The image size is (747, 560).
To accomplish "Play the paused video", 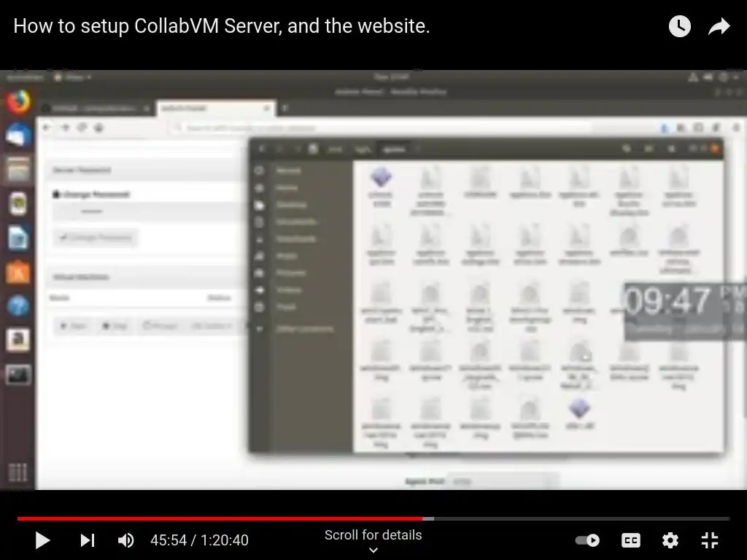I will [x=42, y=540].
